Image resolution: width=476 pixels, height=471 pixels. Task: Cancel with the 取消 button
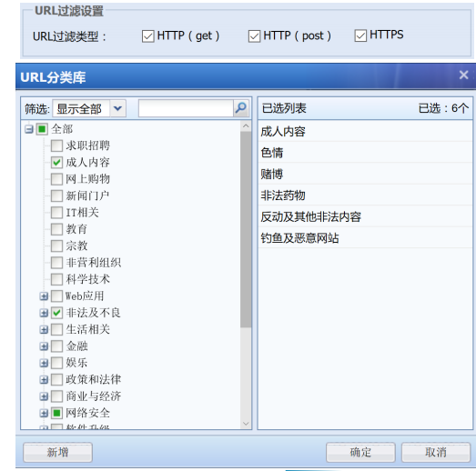[436, 452]
